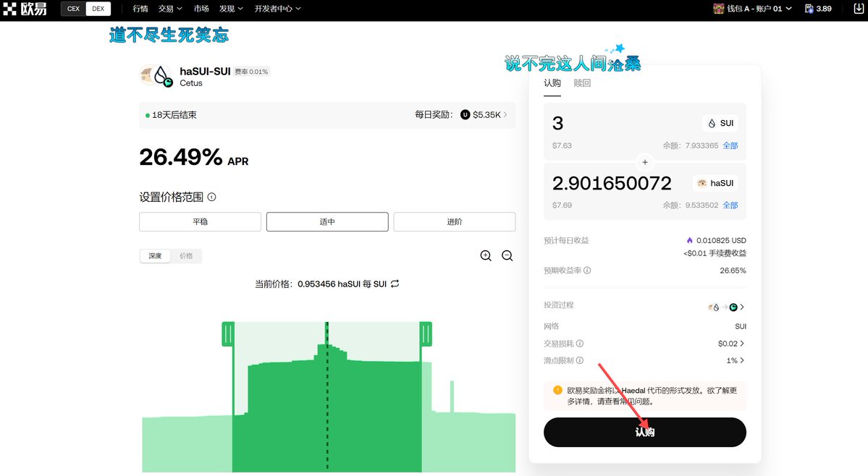Click the haSUI-SUI pool token pair icon

[x=156, y=76]
